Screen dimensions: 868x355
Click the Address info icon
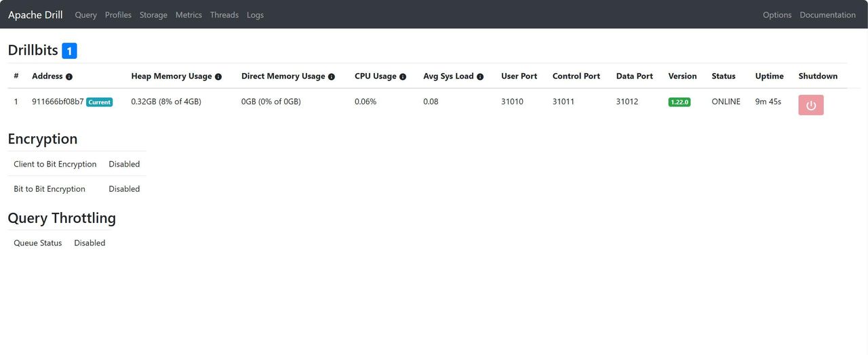(x=69, y=77)
